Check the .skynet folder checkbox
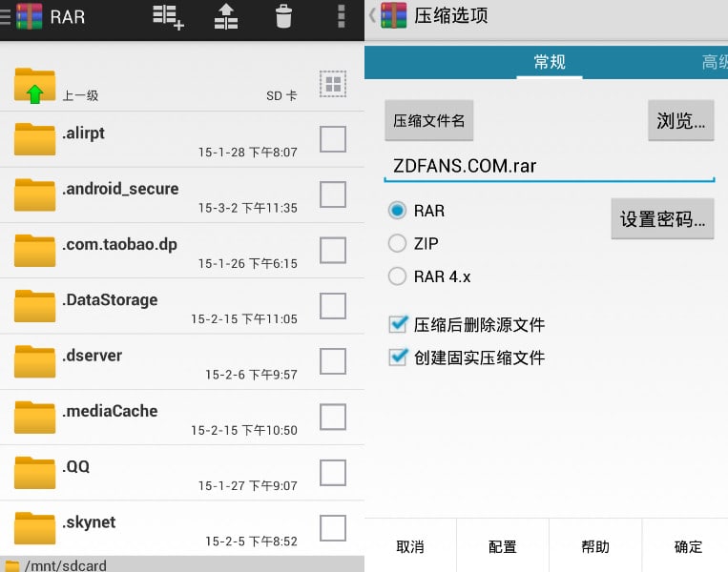 333,528
